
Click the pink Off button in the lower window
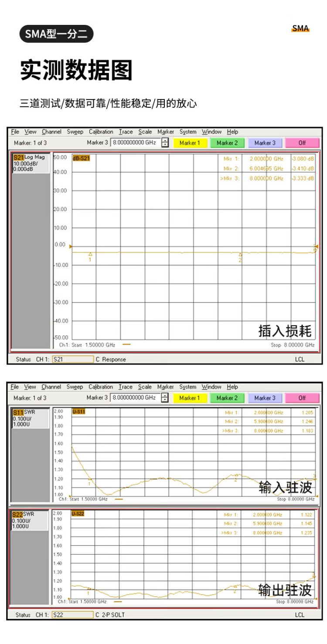(302, 398)
